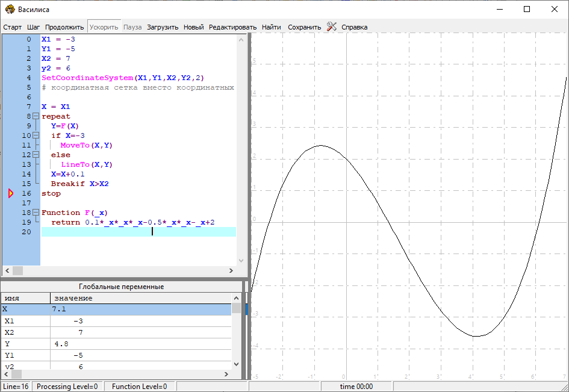The width and height of the screenshot is (569, 392).
Task: Open the Справка help menu
Action: [x=354, y=27]
